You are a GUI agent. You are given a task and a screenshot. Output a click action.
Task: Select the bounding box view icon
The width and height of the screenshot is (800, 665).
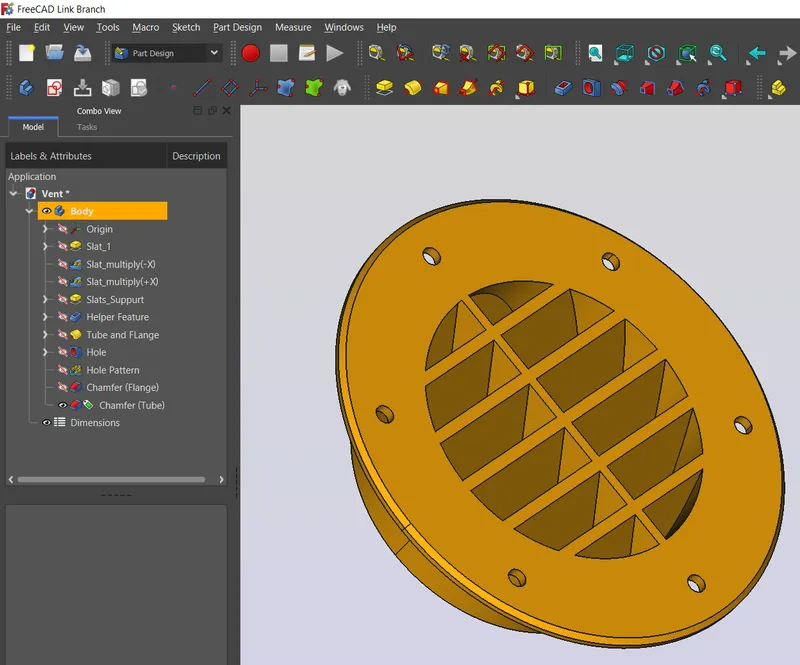pyautogui.click(x=625, y=53)
